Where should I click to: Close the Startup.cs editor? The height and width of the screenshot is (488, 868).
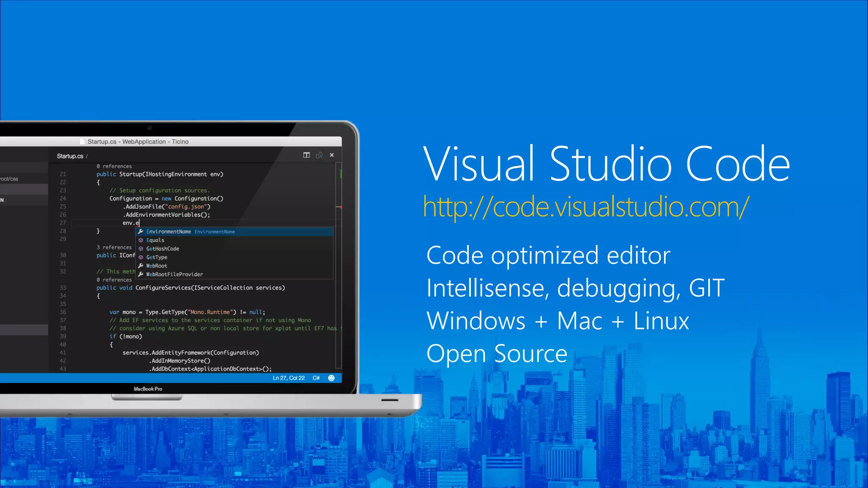[x=332, y=155]
